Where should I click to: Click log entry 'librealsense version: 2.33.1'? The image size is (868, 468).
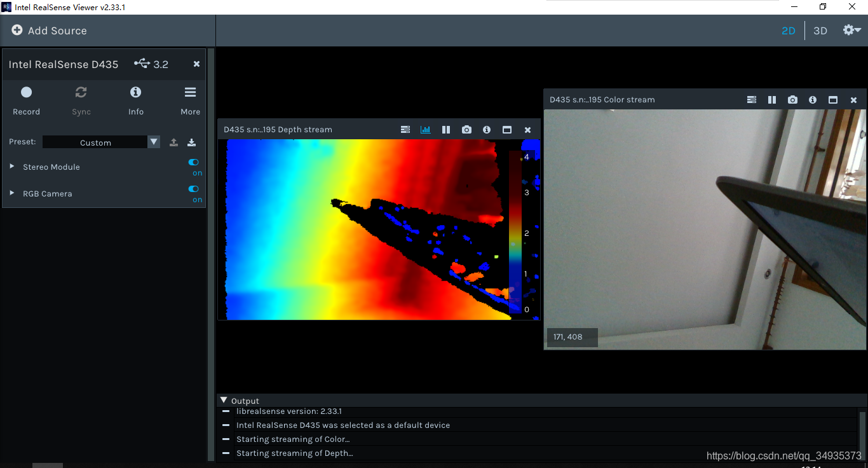(289, 411)
